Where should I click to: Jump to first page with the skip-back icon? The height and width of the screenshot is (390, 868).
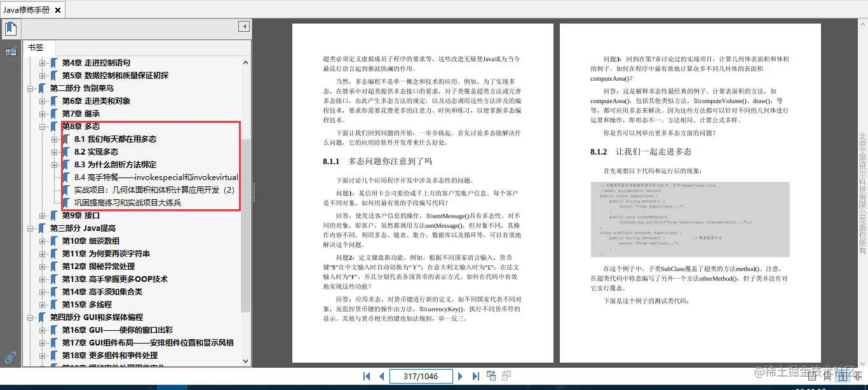(x=367, y=376)
